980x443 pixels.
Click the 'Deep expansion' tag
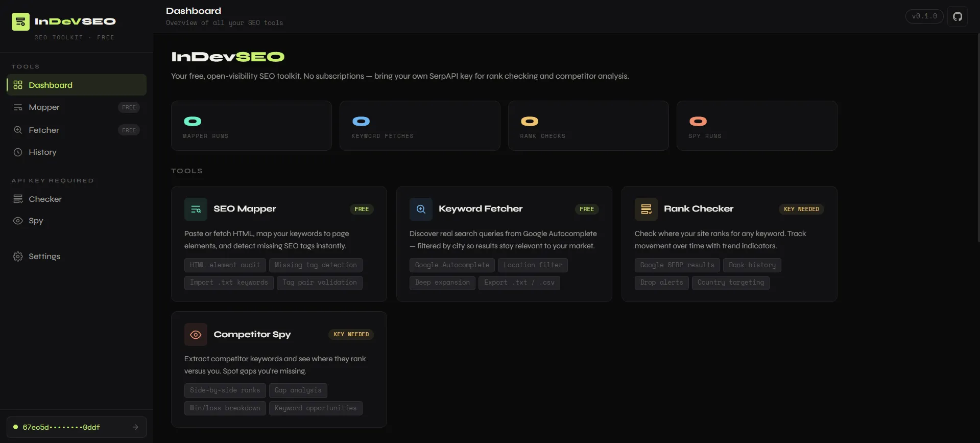pyautogui.click(x=442, y=283)
